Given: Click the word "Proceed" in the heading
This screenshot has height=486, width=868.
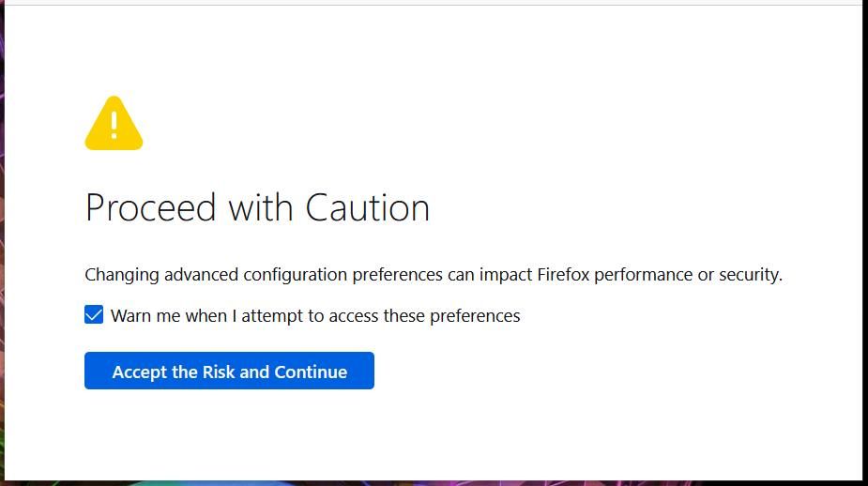Looking at the screenshot, I should tap(150, 207).
